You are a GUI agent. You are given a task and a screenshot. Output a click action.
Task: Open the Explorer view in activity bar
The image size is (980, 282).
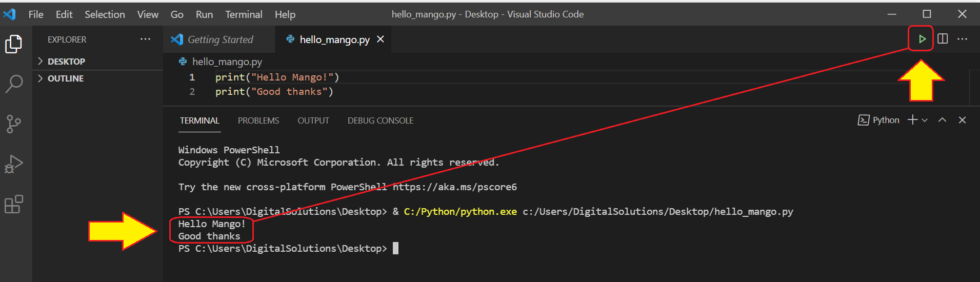point(14,44)
